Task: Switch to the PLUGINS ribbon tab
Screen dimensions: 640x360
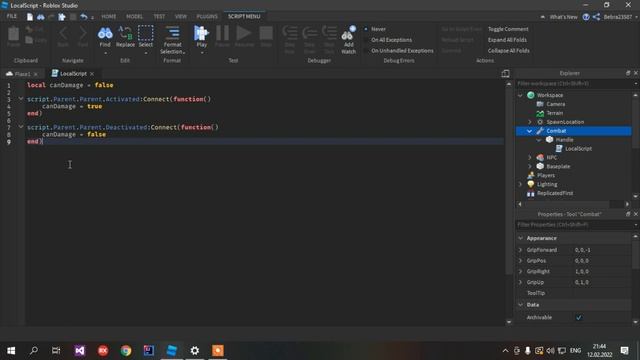Action: (x=207, y=17)
